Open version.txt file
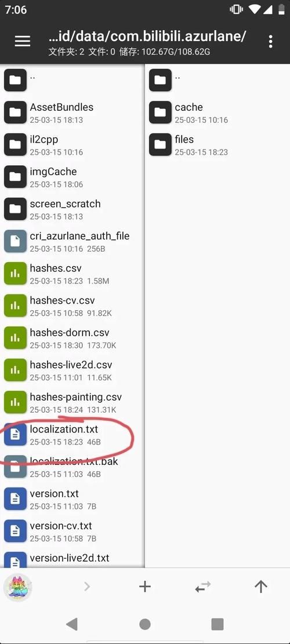290x644 pixels. click(x=72, y=499)
